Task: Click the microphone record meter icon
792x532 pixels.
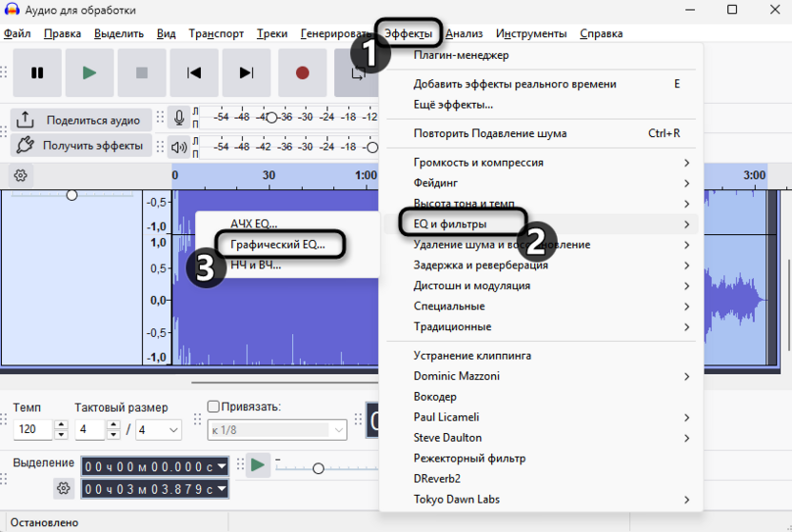Action: coord(179,118)
